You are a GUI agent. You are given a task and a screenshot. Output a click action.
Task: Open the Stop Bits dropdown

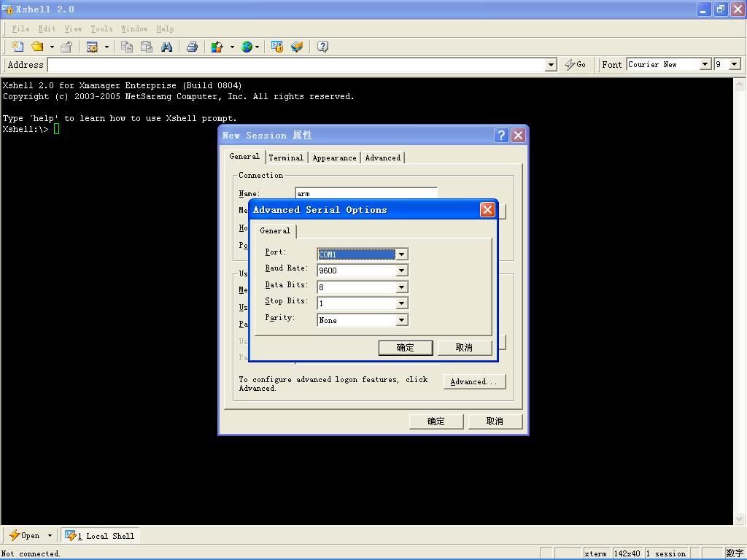click(400, 303)
